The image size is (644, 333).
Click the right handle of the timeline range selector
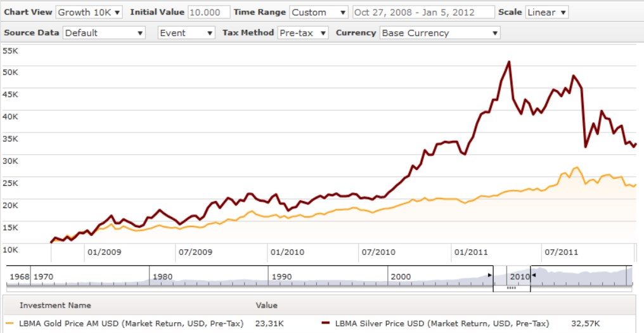pyautogui.click(x=533, y=275)
